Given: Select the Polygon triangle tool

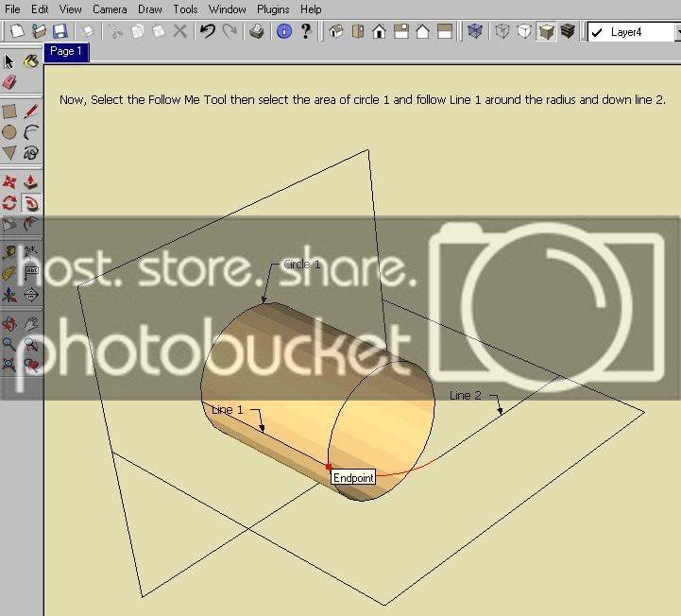Looking at the screenshot, I should [9, 152].
